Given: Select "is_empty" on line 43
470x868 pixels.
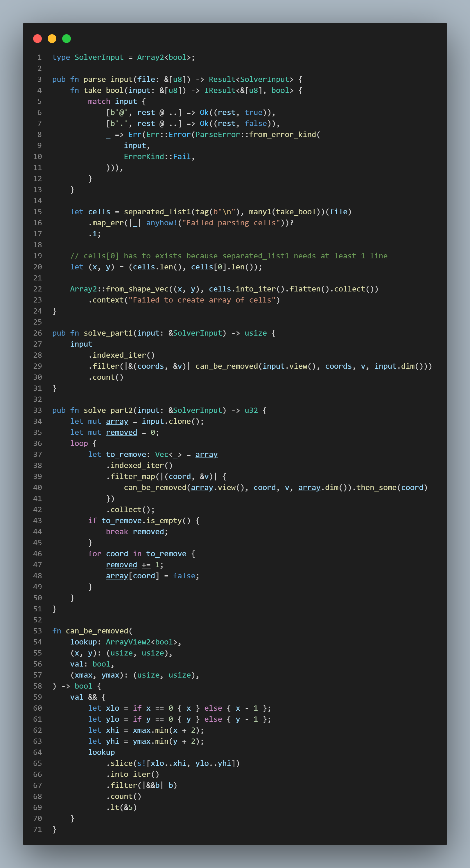Looking at the screenshot, I should (164, 521).
